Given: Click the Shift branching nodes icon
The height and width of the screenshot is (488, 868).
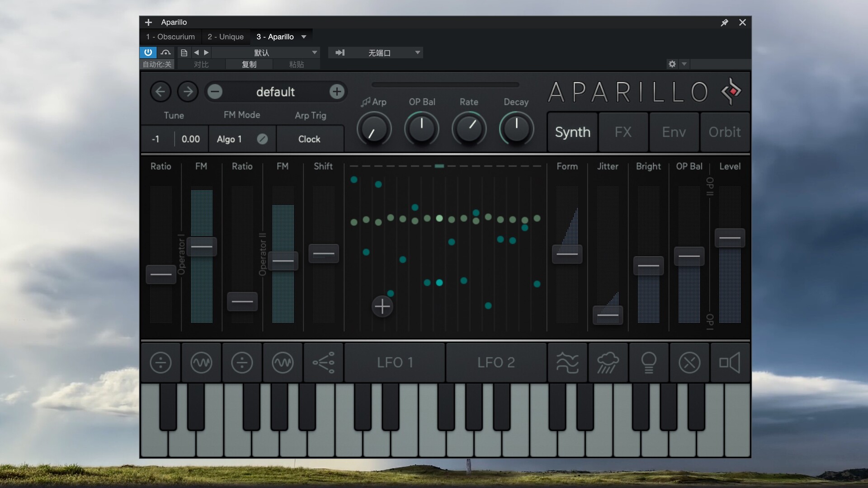Looking at the screenshot, I should [x=323, y=362].
